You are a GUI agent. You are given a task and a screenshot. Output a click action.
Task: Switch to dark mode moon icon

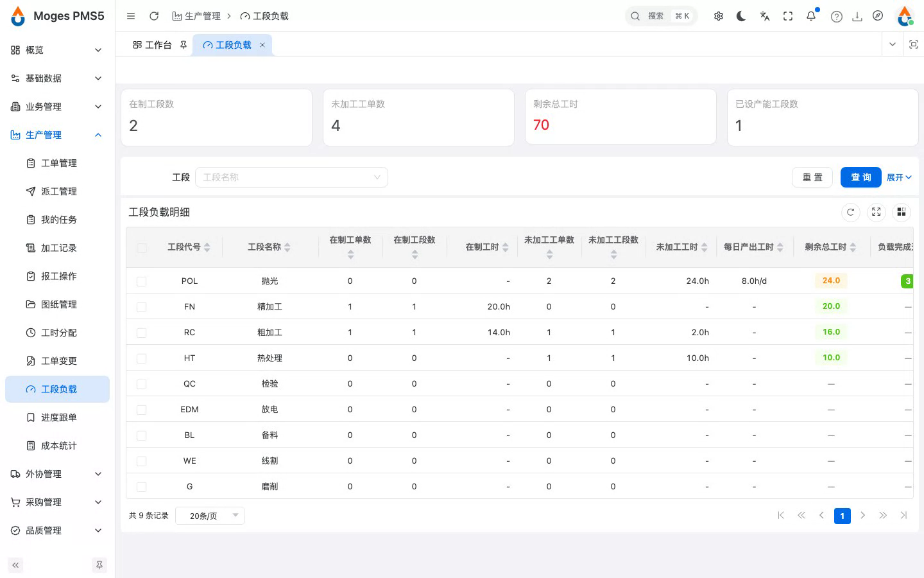pos(741,16)
